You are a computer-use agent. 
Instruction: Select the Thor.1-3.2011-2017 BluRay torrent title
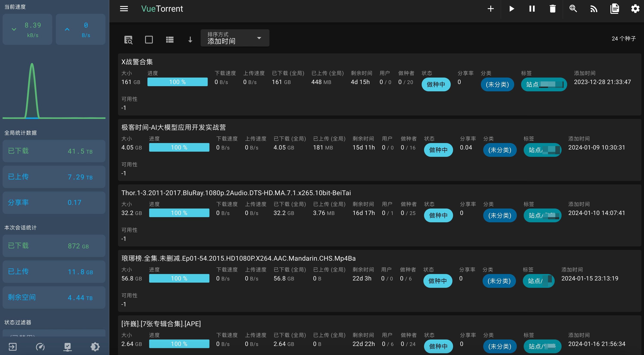236,193
